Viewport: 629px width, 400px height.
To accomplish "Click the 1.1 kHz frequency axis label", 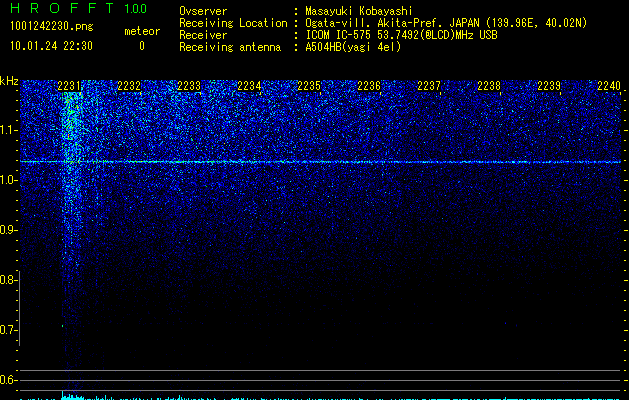I will (x=9, y=130).
